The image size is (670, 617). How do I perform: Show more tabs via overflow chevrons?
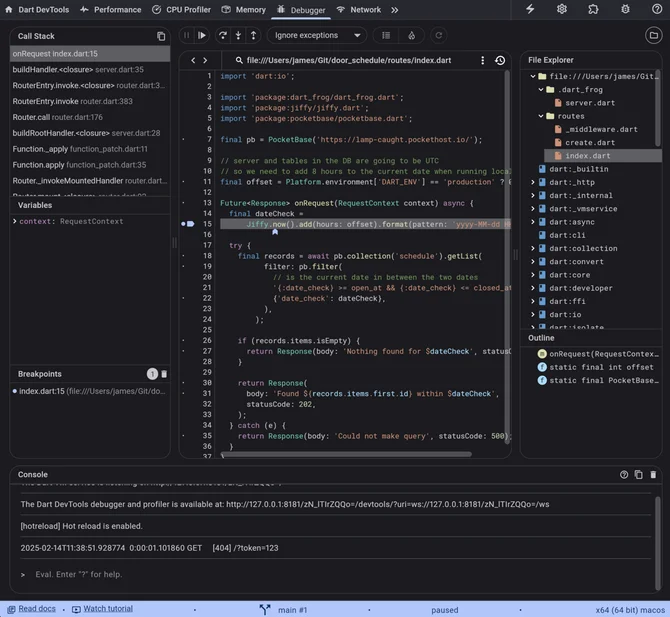point(394,10)
